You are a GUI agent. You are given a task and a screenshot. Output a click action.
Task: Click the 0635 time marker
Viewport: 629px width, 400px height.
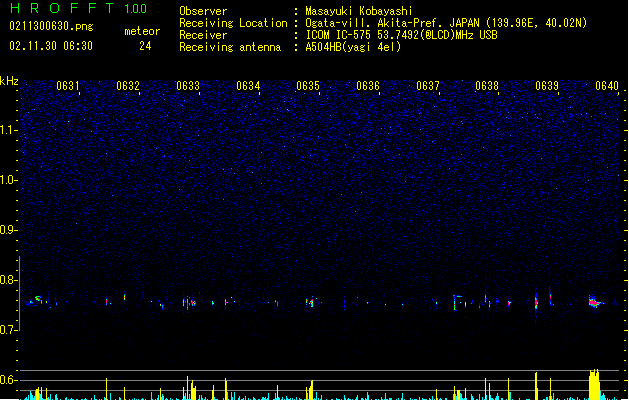[x=308, y=86]
